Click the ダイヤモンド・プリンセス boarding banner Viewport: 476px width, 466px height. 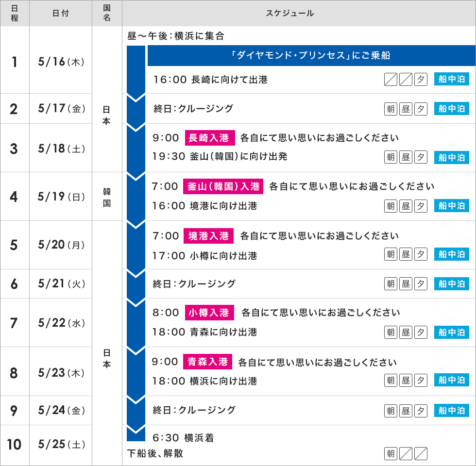tap(311, 56)
